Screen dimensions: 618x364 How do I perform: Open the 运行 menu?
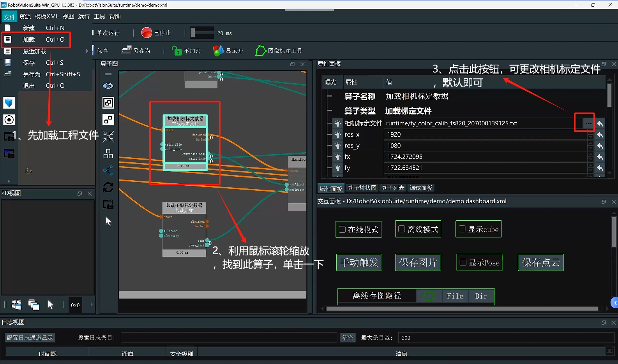pyautogui.click(x=84, y=16)
